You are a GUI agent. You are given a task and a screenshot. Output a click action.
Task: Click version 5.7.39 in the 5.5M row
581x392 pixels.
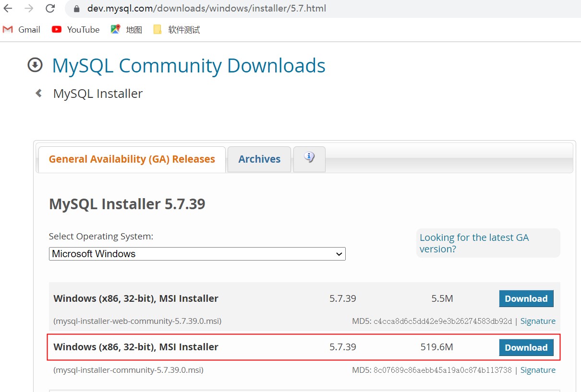pyautogui.click(x=343, y=298)
